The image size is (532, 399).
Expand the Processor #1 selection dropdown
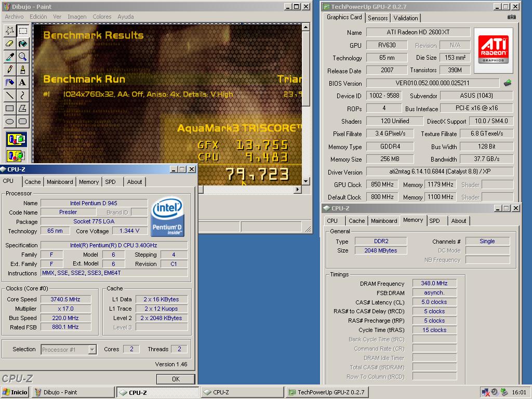point(92,350)
